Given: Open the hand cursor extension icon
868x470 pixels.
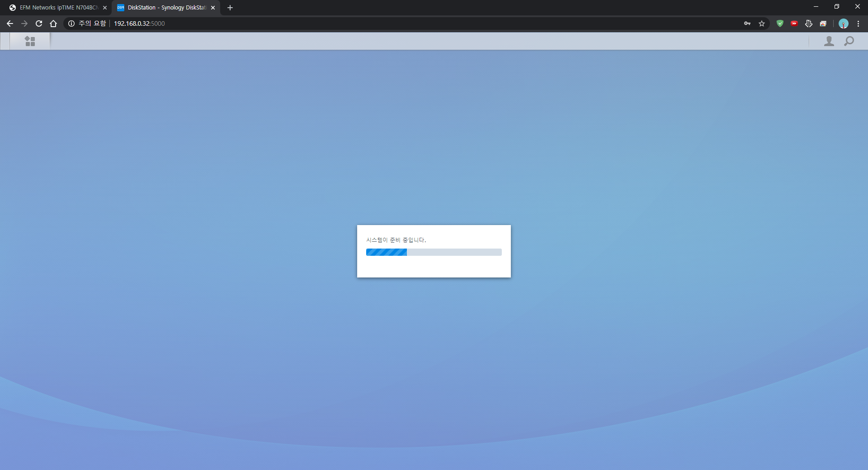Looking at the screenshot, I should click(809, 23).
